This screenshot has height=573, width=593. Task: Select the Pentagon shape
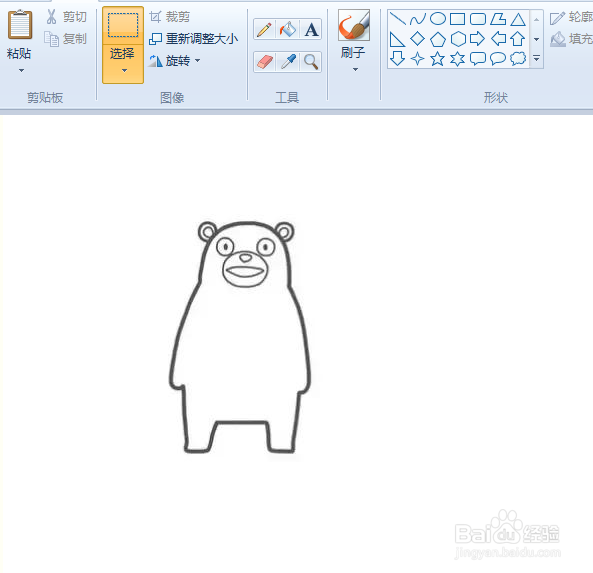438,39
